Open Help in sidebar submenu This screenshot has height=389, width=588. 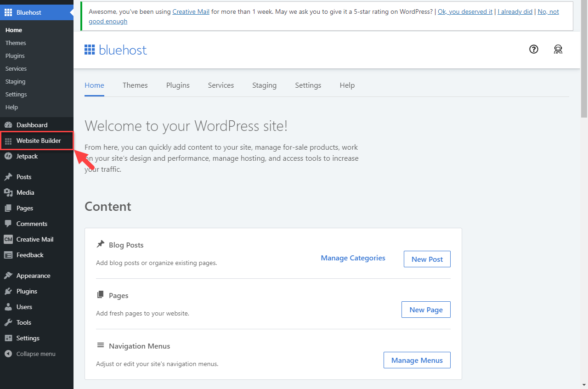pyautogui.click(x=11, y=107)
